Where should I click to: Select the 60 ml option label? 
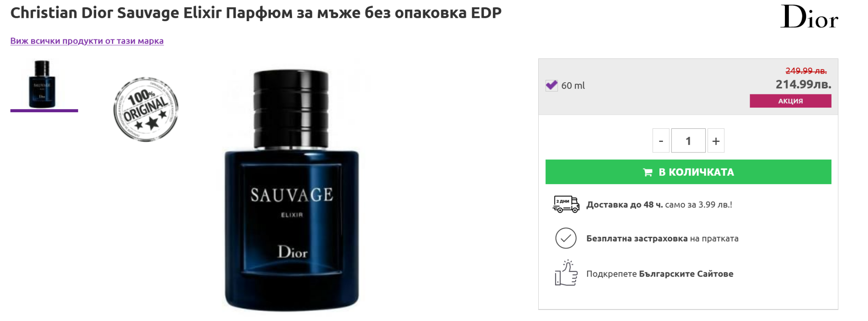[573, 86]
